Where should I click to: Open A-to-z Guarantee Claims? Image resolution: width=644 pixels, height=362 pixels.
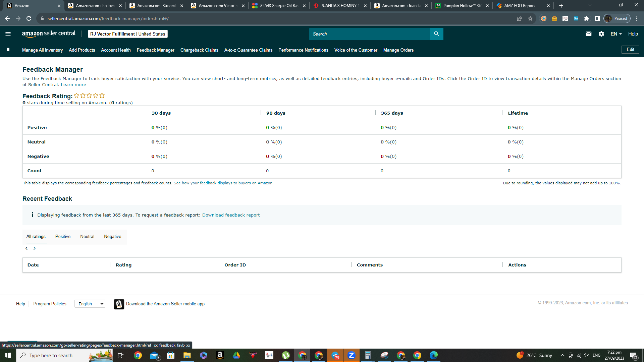click(x=248, y=50)
